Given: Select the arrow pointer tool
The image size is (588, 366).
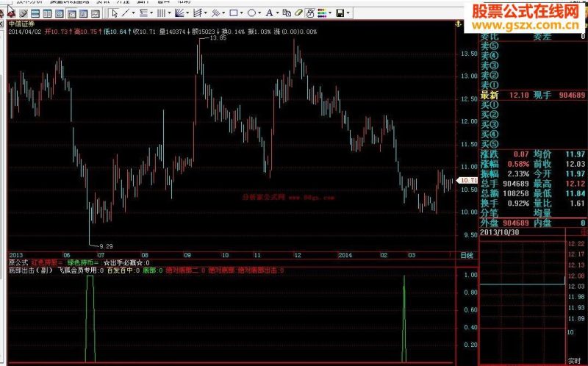Looking at the screenshot, I should tap(115, 13).
